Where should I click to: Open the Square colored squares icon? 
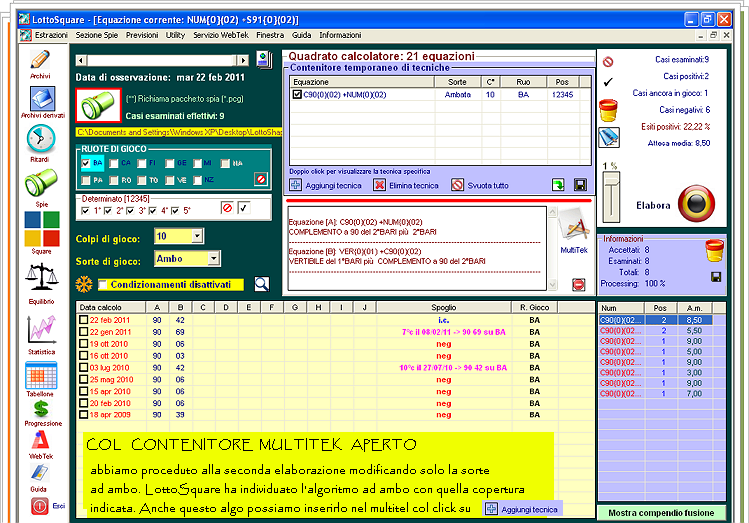pos(42,229)
